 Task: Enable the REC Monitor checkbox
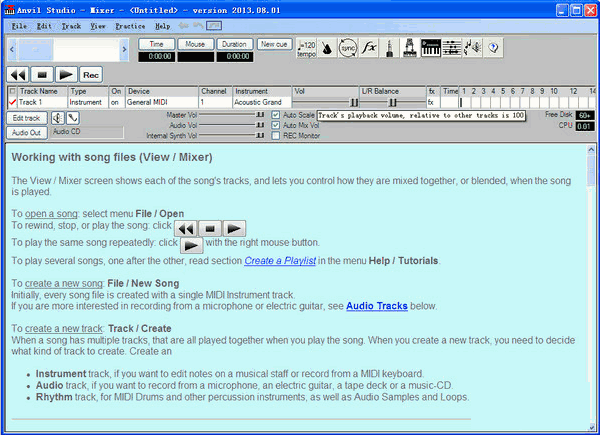coord(276,135)
